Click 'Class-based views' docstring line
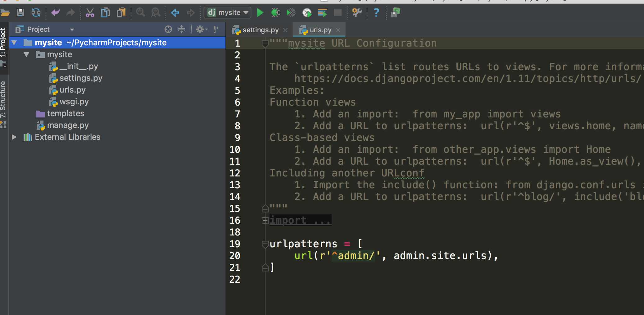Screen dimensions: 644x315 tap(322, 138)
